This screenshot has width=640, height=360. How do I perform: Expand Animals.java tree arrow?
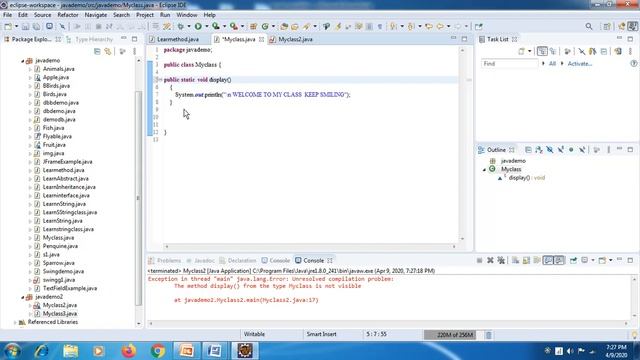[x=30, y=69]
